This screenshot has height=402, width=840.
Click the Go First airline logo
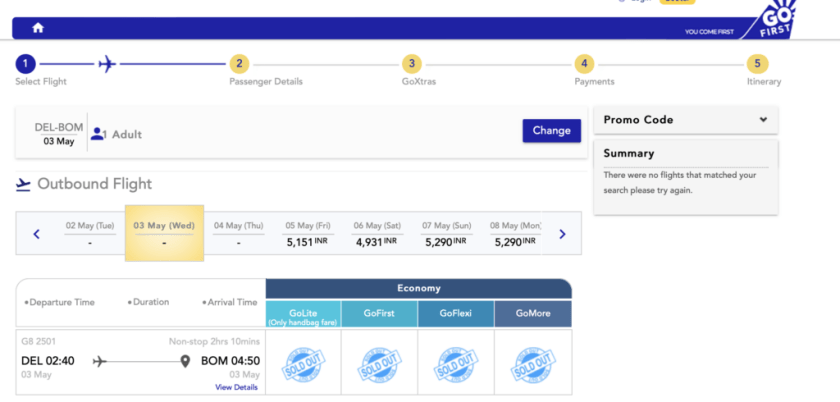[776, 20]
